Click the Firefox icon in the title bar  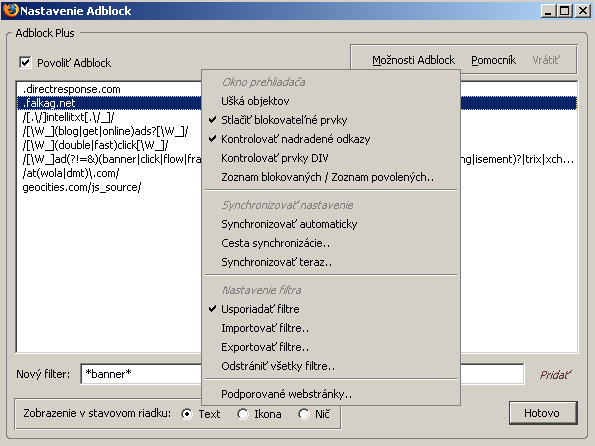point(11,10)
